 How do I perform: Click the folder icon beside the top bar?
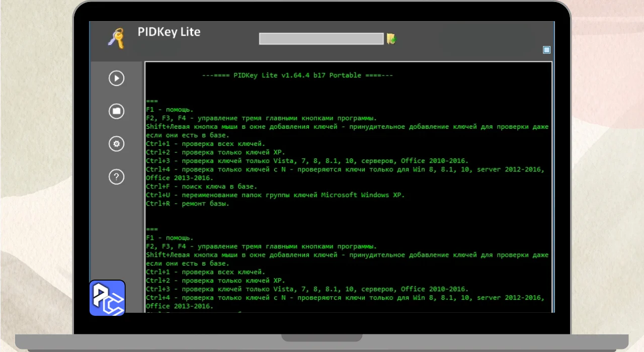tap(391, 39)
